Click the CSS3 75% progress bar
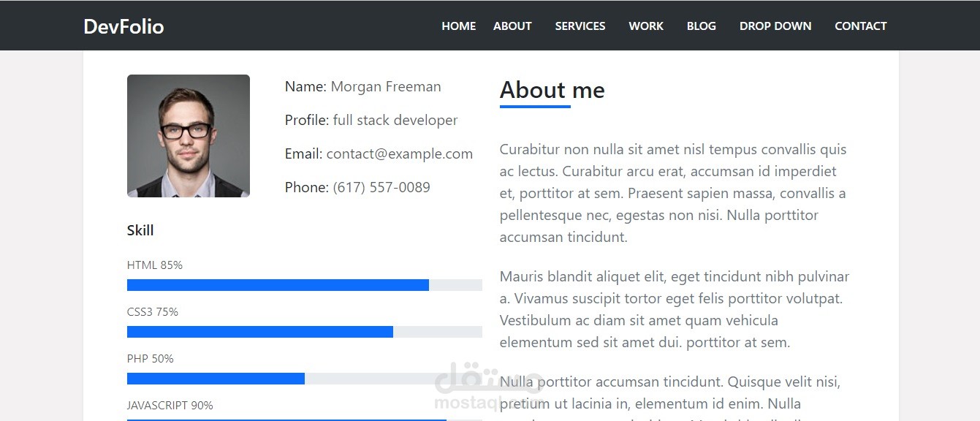The width and height of the screenshot is (980, 421). click(x=305, y=332)
